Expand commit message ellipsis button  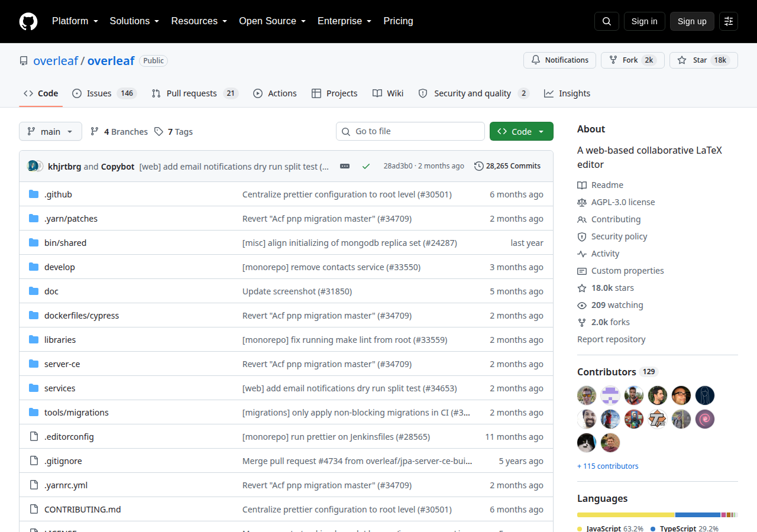pyautogui.click(x=345, y=166)
